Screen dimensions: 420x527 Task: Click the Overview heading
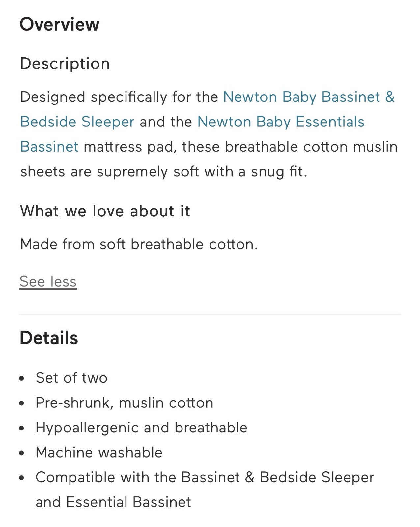59,24
